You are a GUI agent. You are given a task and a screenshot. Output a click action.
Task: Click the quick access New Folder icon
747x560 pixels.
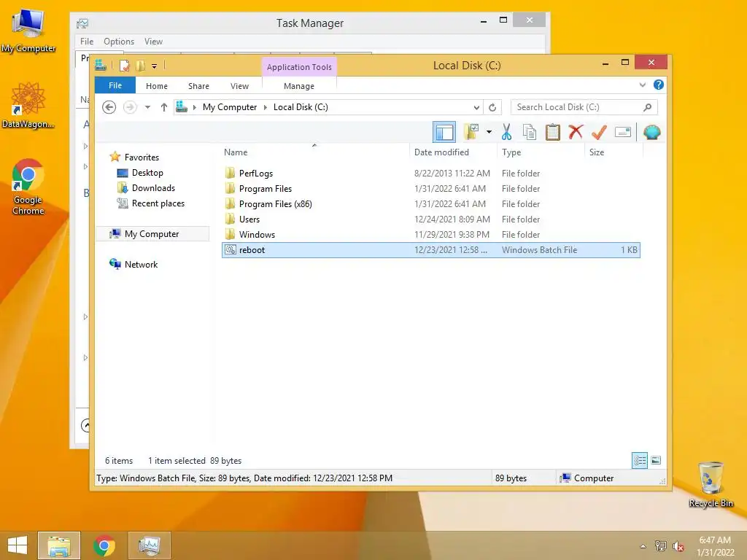pyautogui.click(x=140, y=66)
